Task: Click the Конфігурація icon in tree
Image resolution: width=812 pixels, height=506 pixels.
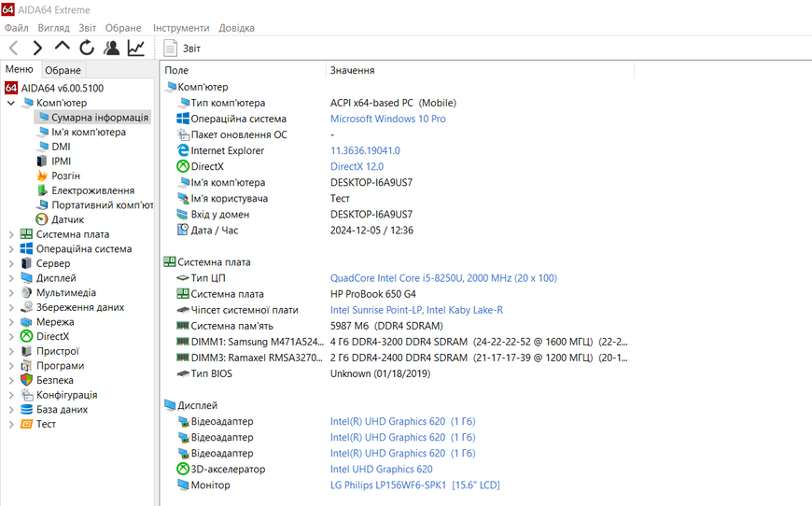Action: (26, 395)
